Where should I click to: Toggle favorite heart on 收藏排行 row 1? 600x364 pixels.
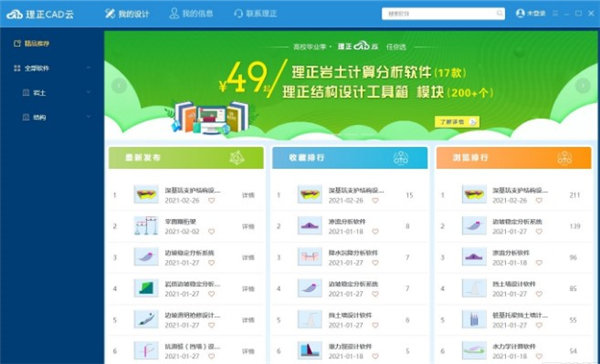[x=375, y=201]
